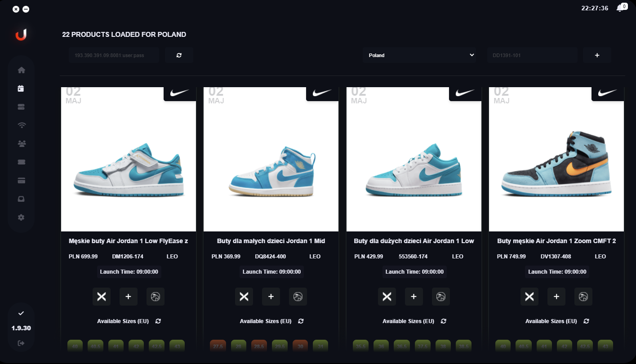Viewport: 636px width, 364px height.
Task: Click the refresh button beside proxy field
Action: (x=179, y=55)
